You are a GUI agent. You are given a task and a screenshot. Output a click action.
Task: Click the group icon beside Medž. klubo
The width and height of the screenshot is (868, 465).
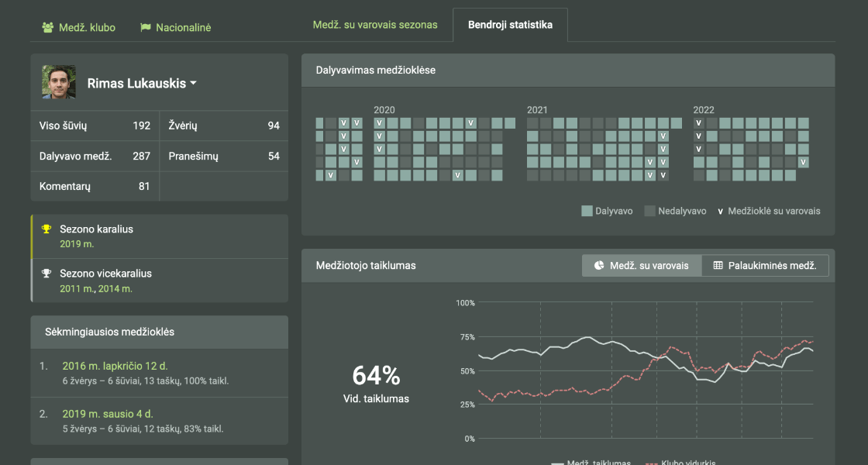click(x=47, y=27)
